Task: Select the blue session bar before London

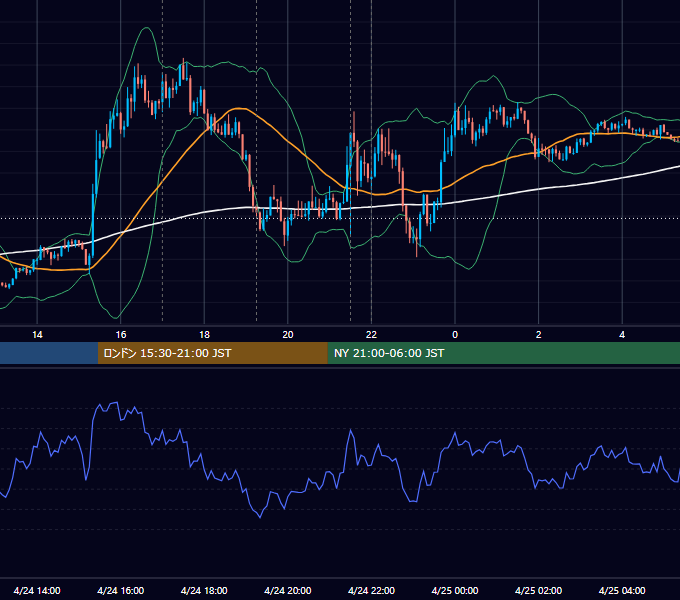Action: [49, 353]
